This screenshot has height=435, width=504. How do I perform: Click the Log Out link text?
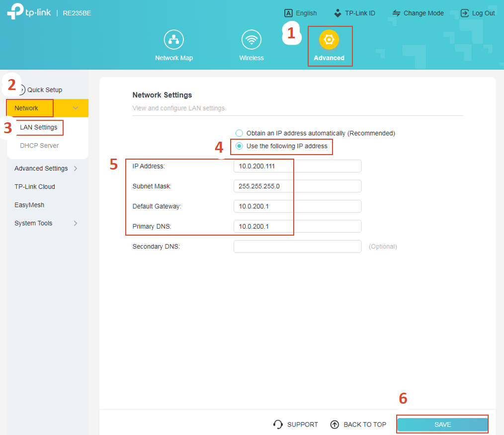(483, 13)
